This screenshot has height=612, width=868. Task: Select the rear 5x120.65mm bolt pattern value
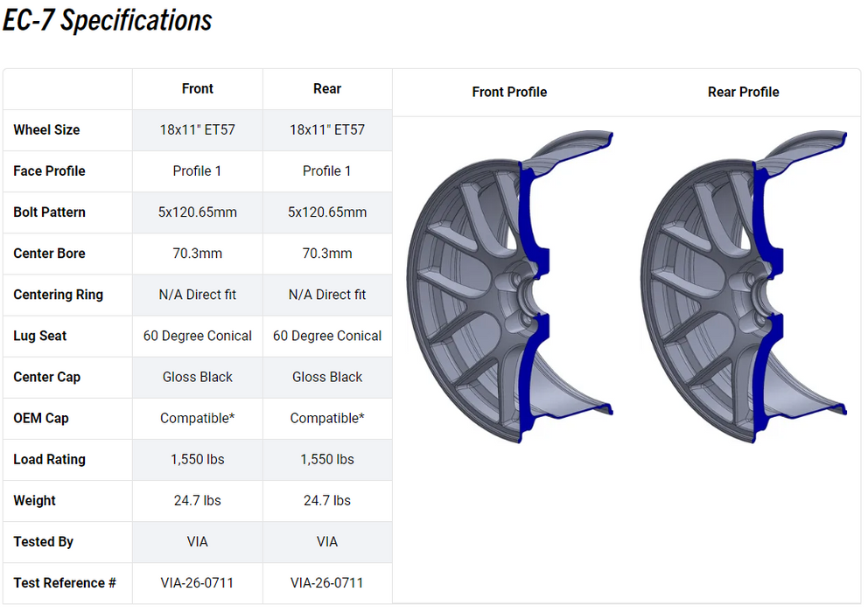point(327,212)
